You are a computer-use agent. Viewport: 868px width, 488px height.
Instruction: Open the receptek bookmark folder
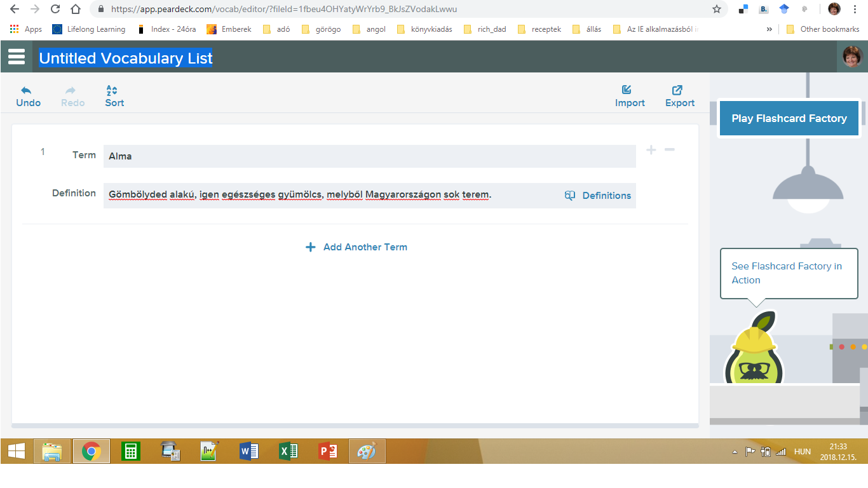coord(539,29)
